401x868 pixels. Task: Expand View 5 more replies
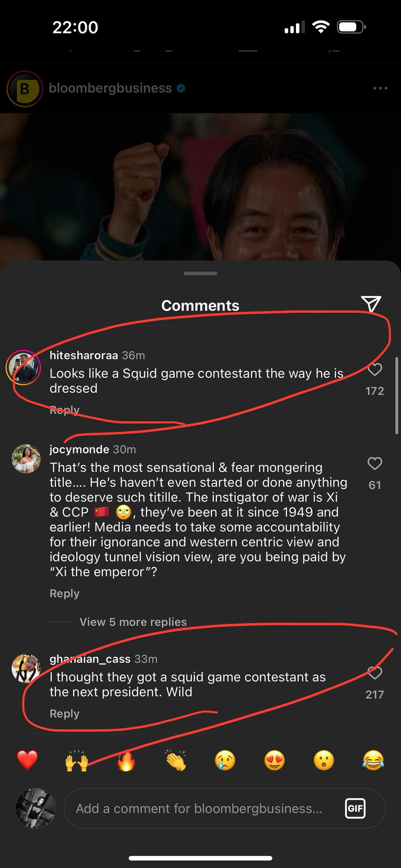[133, 622]
